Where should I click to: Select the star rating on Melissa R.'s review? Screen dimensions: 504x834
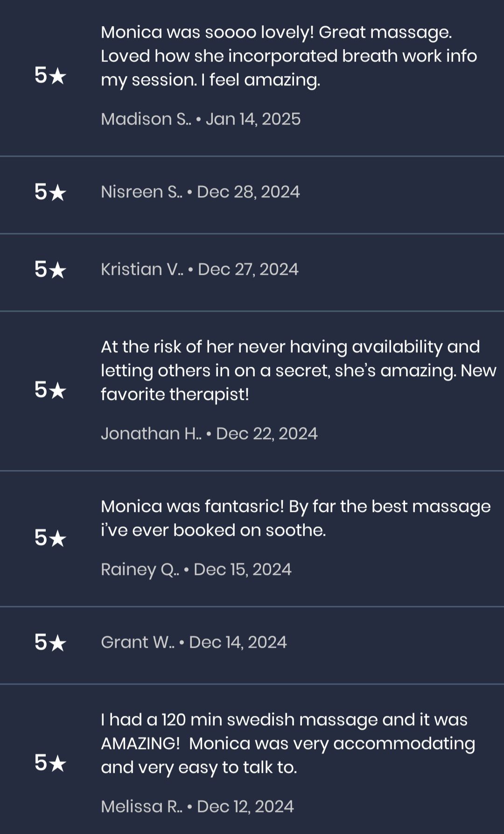pyautogui.click(x=50, y=763)
